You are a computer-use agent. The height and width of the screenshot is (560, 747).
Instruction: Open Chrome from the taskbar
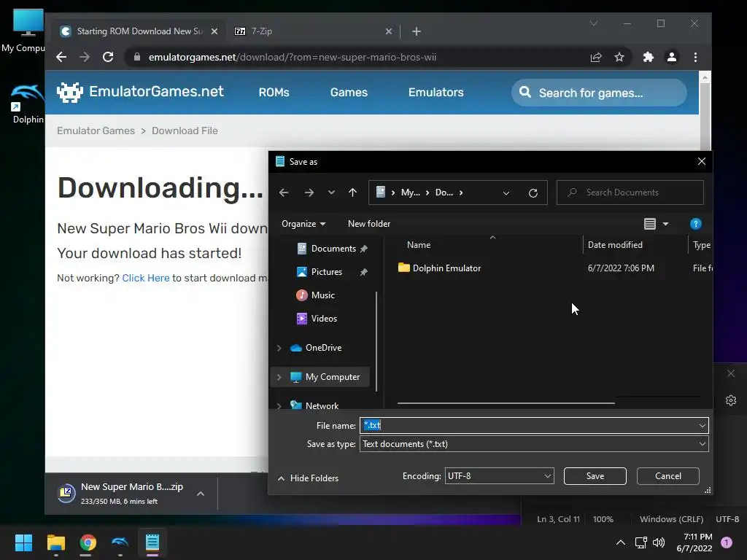[88, 542]
